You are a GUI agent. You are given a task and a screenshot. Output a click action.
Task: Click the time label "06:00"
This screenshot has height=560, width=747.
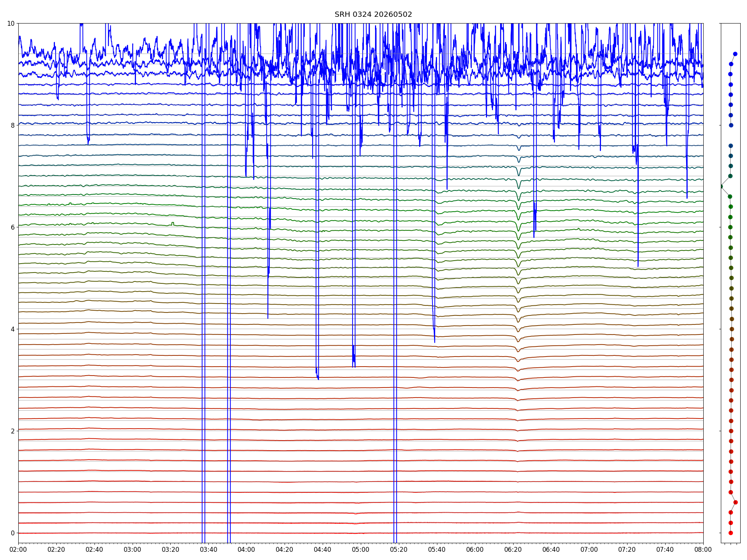(x=475, y=550)
